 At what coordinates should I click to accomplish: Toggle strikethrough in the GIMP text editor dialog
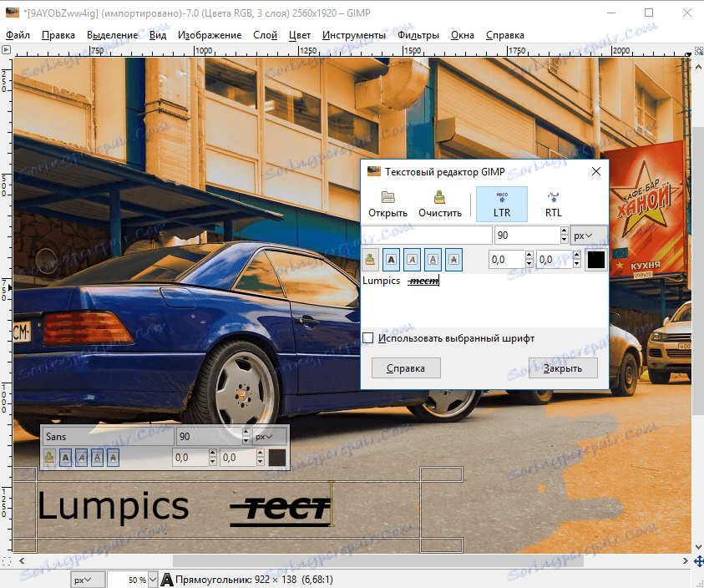point(453,261)
